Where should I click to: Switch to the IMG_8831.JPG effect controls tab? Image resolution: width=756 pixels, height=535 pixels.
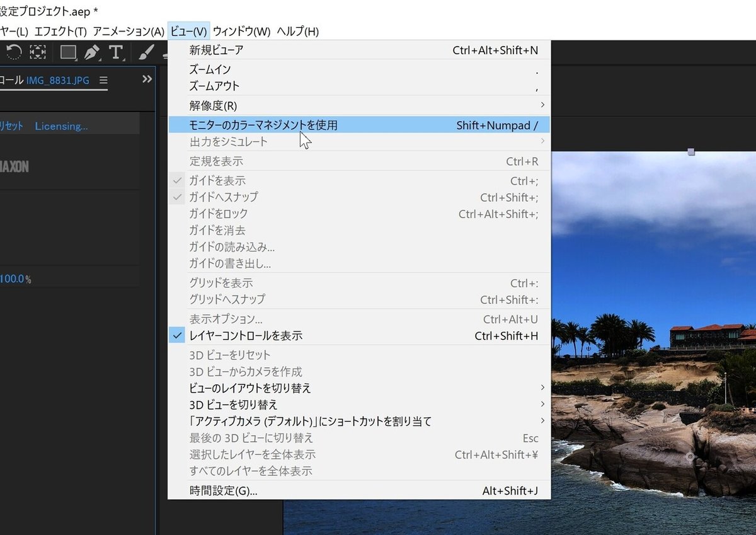pos(58,80)
